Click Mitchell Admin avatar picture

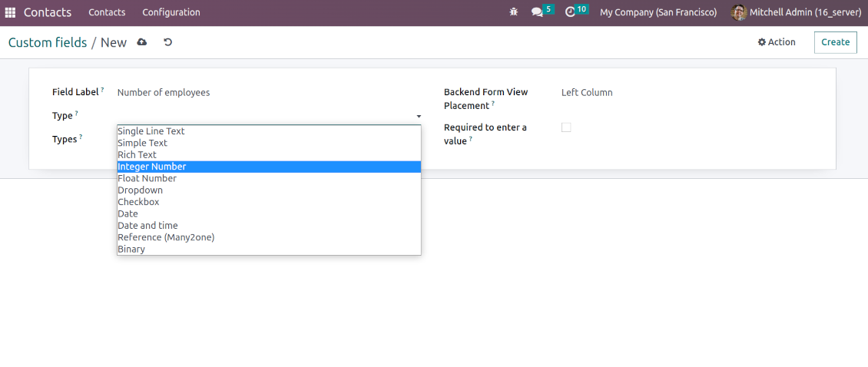point(739,12)
